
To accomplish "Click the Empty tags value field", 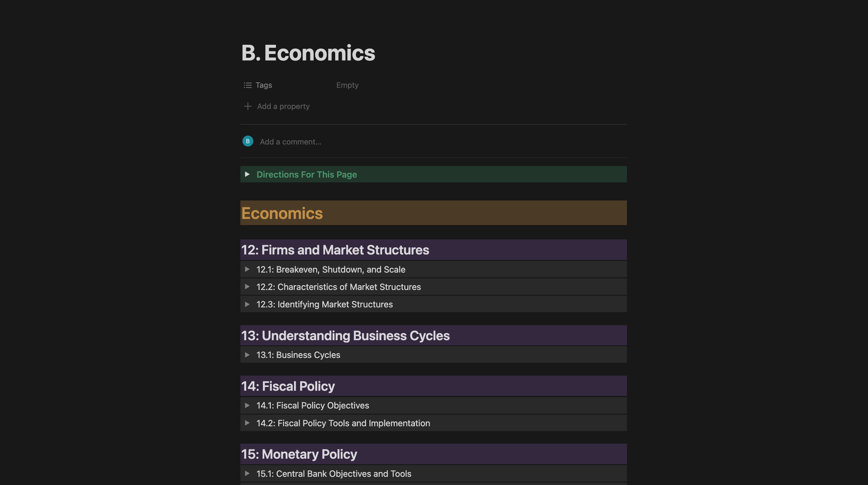I will [347, 85].
